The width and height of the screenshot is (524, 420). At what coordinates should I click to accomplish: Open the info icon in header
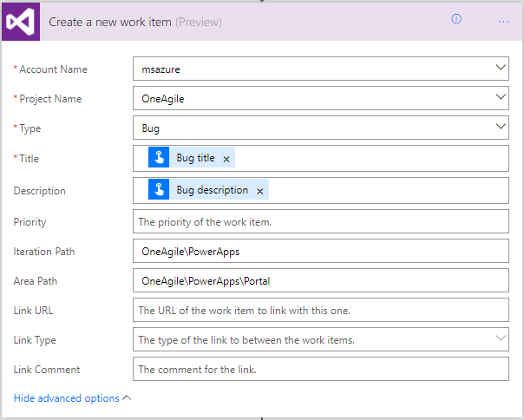point(456,20)
